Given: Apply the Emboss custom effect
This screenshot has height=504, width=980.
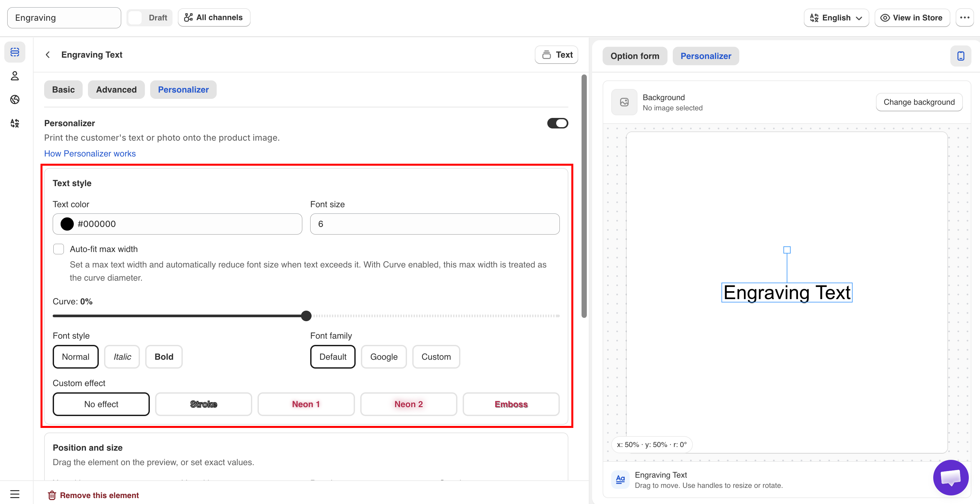Looking at the screenshot, I should [511, 404].
